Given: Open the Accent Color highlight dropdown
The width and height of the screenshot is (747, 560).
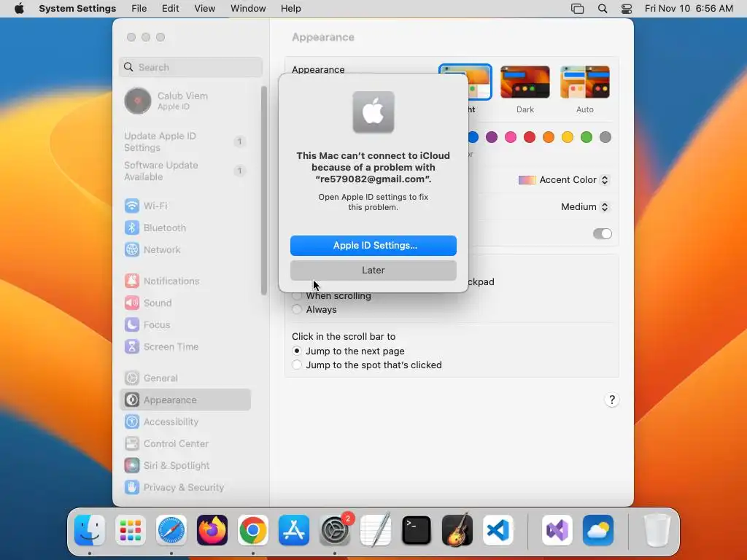Looking at the screenshot, I should [563, 180].
